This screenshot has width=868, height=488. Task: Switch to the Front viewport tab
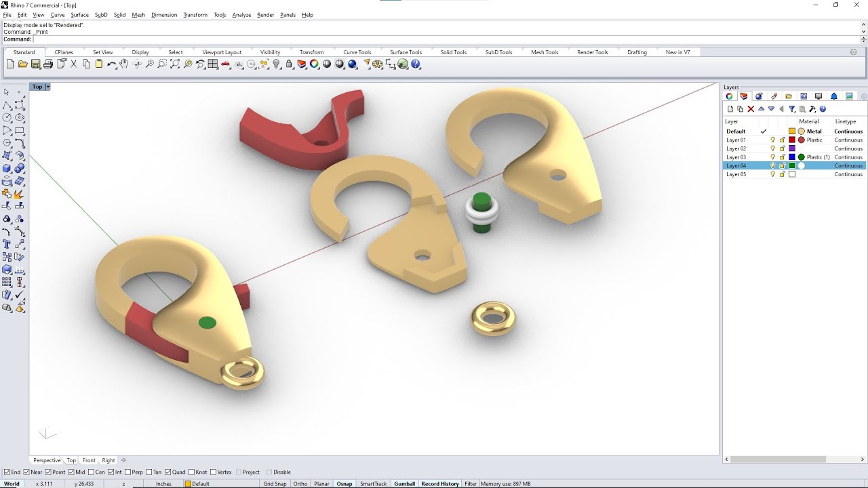(x=89, y=460)
